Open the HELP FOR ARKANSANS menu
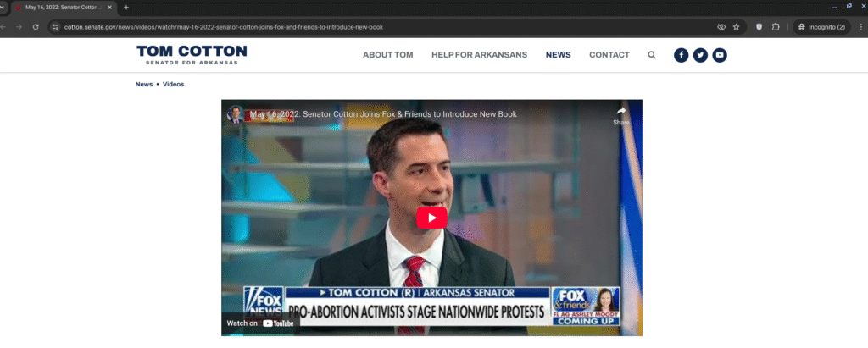The height and width of the screenshot is (348, 868). point(479,55)
